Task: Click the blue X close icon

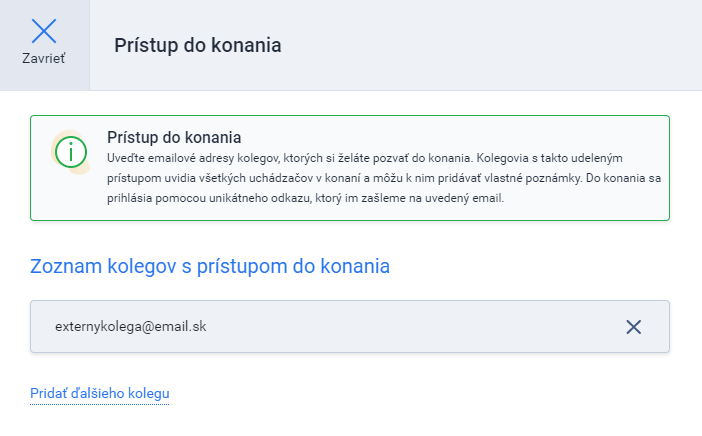Action: point(44,31)
